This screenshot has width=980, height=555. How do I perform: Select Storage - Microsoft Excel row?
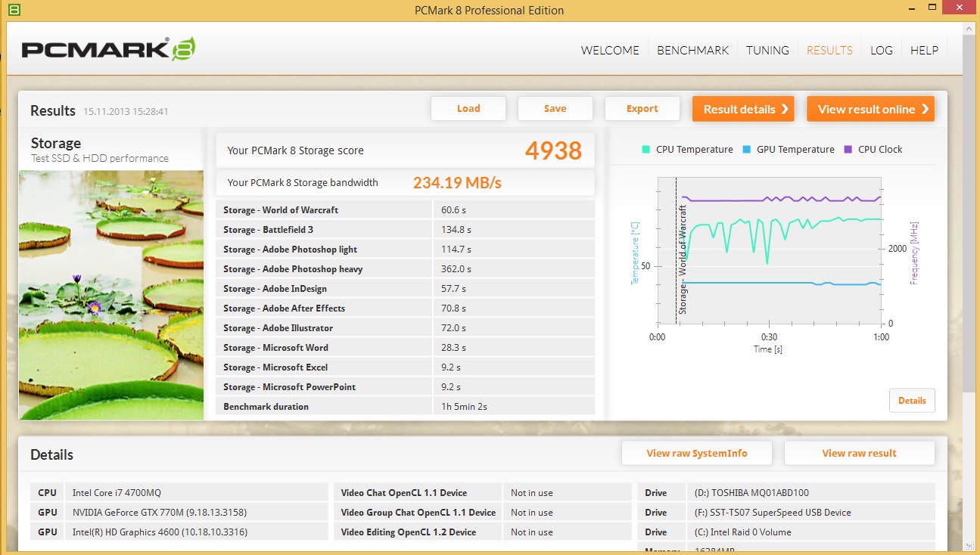[x=405, y=367]
